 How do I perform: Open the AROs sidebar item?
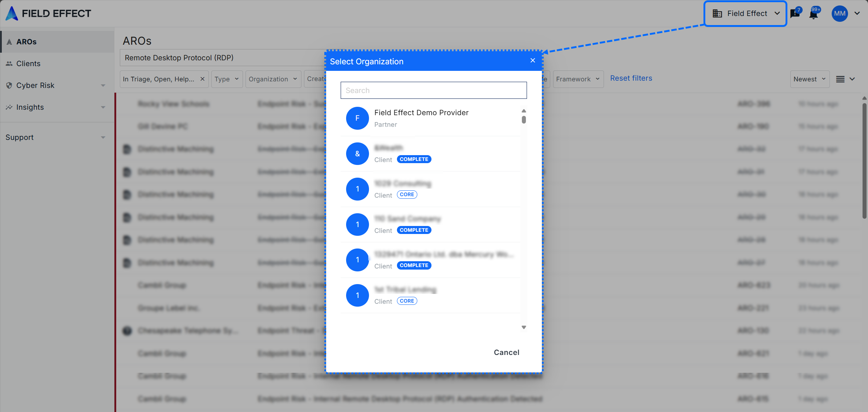coord(27,42)
